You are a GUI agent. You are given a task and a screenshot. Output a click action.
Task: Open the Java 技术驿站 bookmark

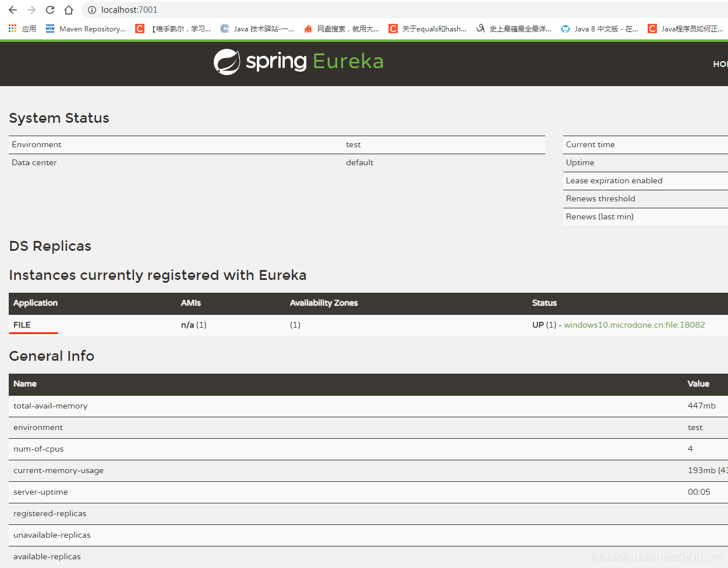(257, 29)
